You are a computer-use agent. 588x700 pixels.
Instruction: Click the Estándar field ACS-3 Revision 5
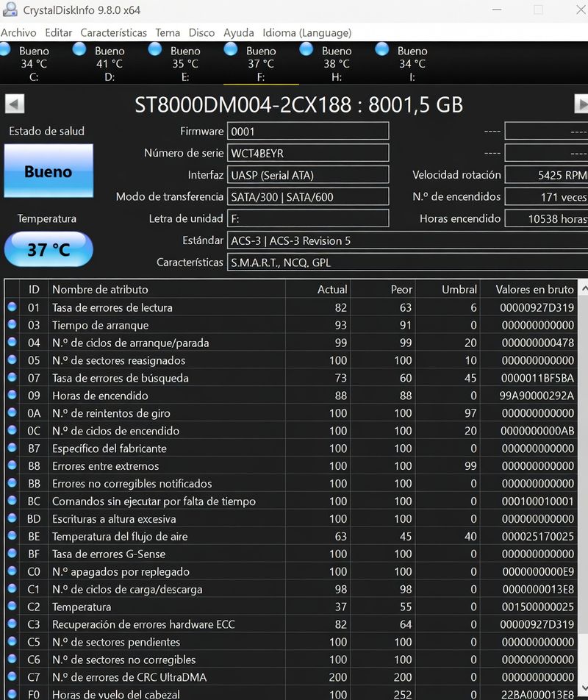(407, 240)
